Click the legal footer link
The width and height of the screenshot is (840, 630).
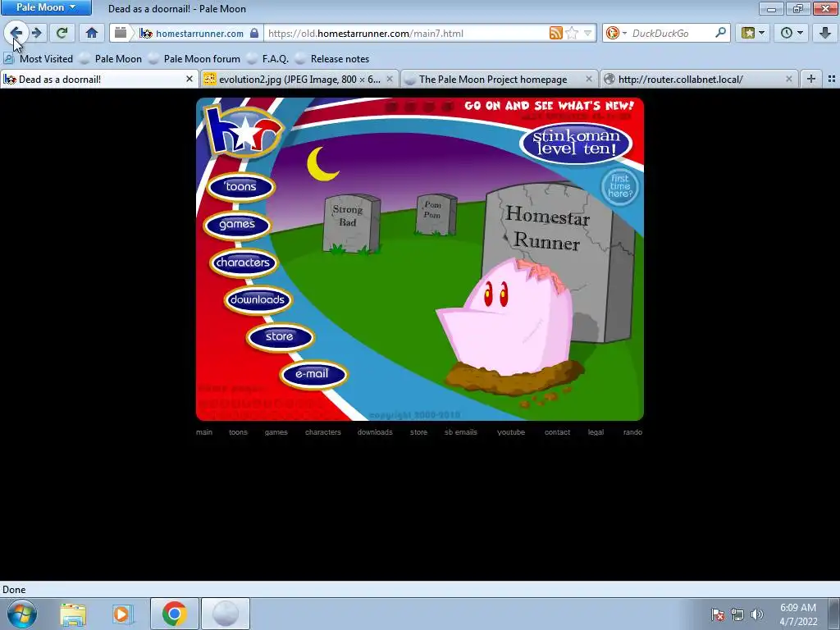pos(596,432)
